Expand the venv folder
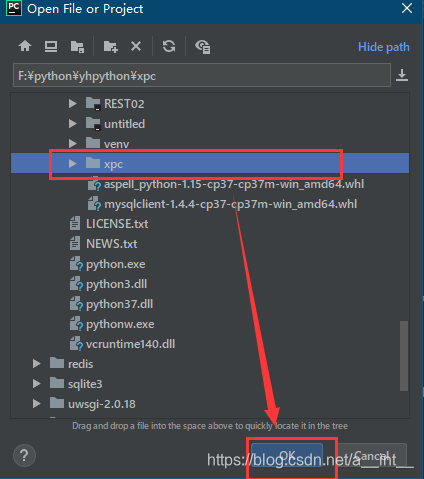 72,144
